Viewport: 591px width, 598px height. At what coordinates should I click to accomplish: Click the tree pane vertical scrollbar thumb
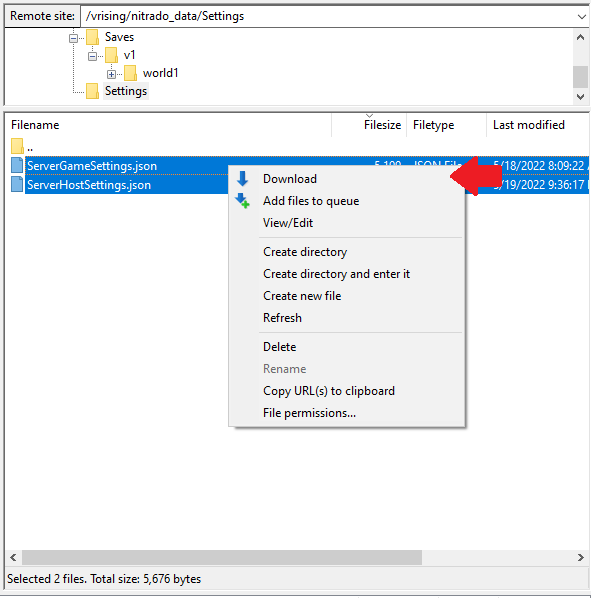(580, 77)
